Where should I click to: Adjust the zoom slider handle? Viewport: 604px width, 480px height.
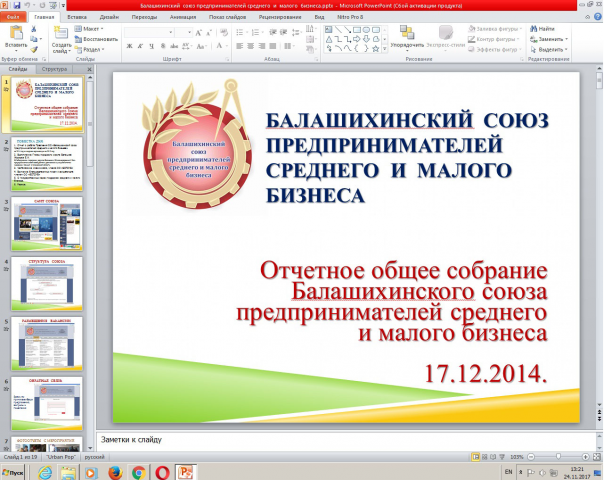point(558,457)
